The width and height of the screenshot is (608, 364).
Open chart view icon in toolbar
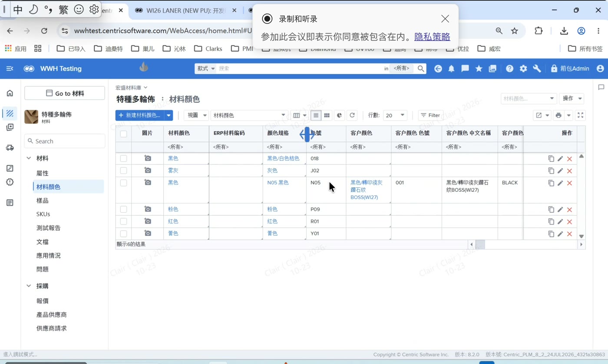coord(340,115)
